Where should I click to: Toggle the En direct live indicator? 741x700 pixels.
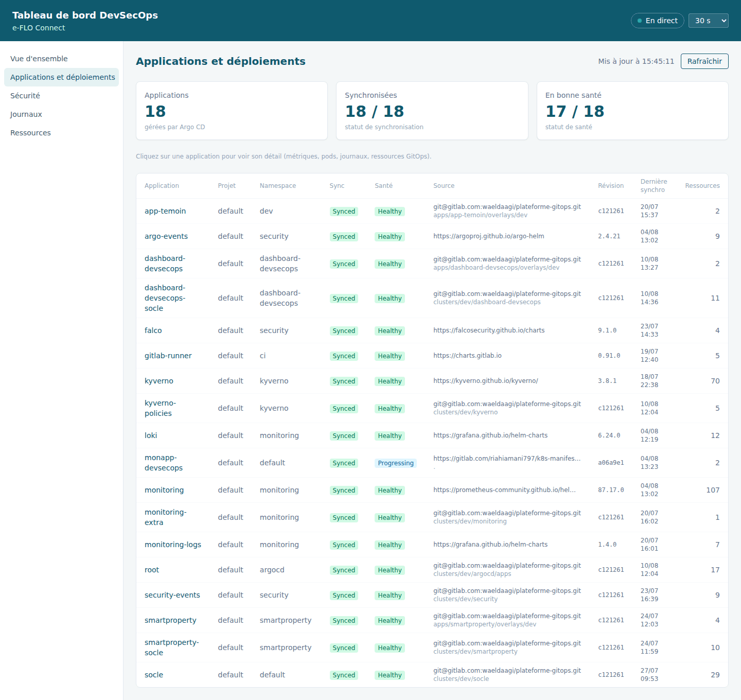[658, 21]
